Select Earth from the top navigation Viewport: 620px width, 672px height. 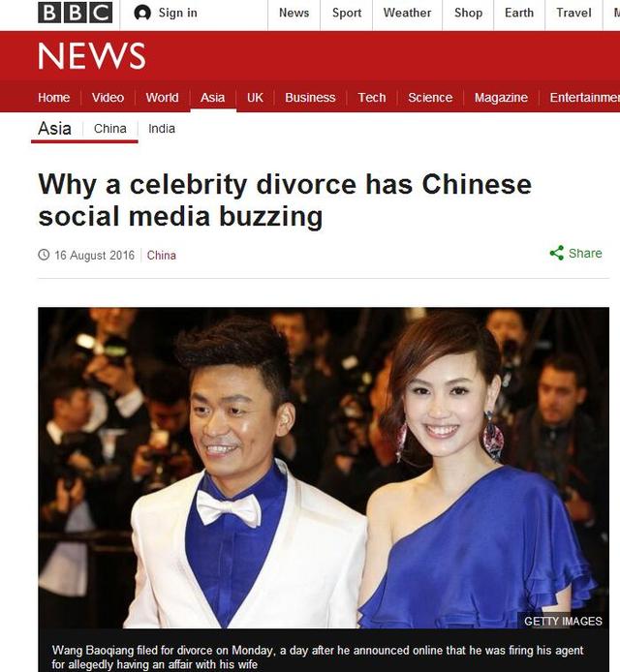519,13
